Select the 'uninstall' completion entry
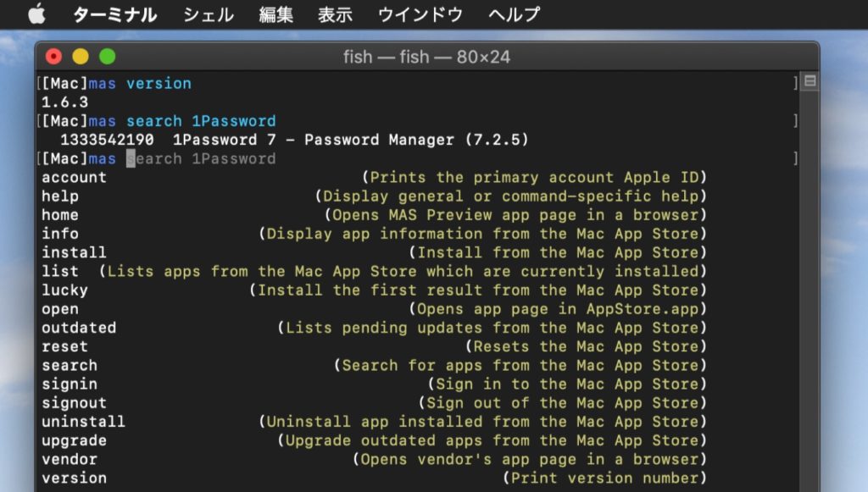The width and height of the screenshot is (868, 492). [x=83, y=422]
